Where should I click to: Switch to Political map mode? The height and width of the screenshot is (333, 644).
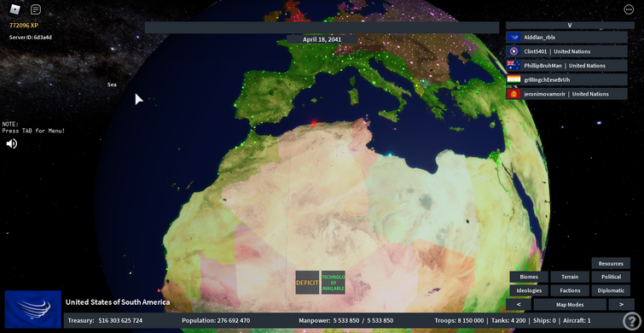coord(611,277)
